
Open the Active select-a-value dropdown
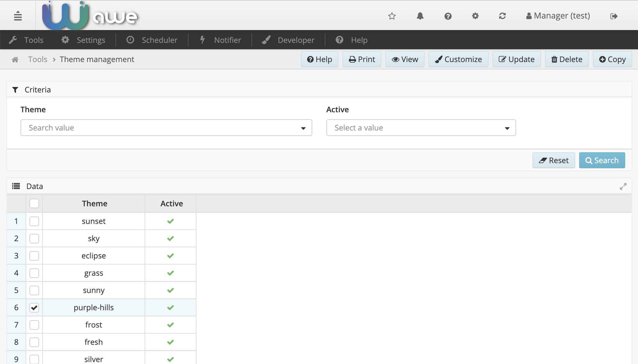(x=421, y=128)
